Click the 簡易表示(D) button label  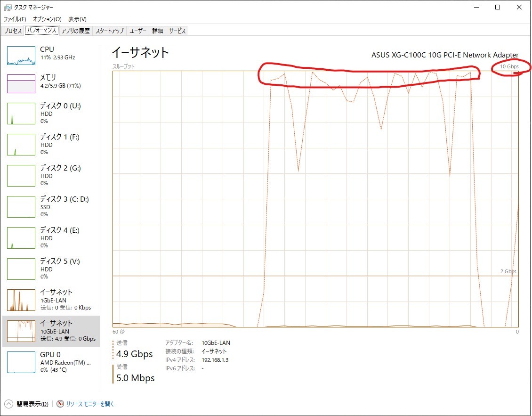[32, 404]
